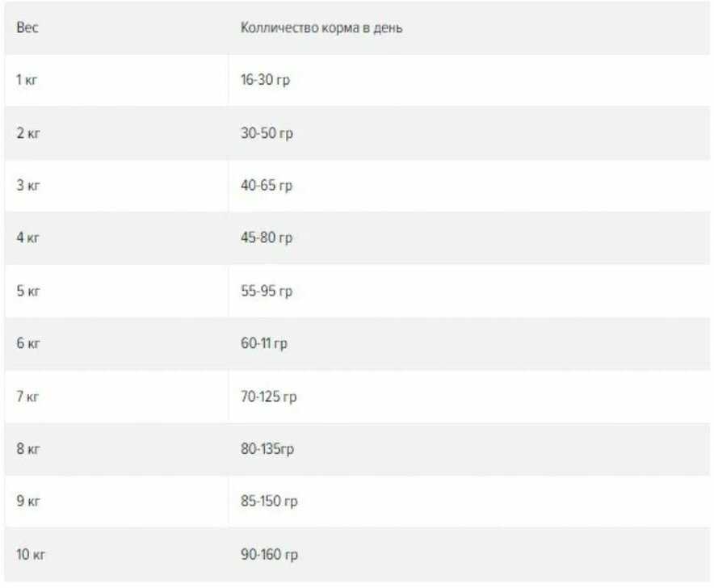The width and height of the screenshot is (714, 588).
Task: Click the "Колличество корма в день" header
Action: coord(321,28)
